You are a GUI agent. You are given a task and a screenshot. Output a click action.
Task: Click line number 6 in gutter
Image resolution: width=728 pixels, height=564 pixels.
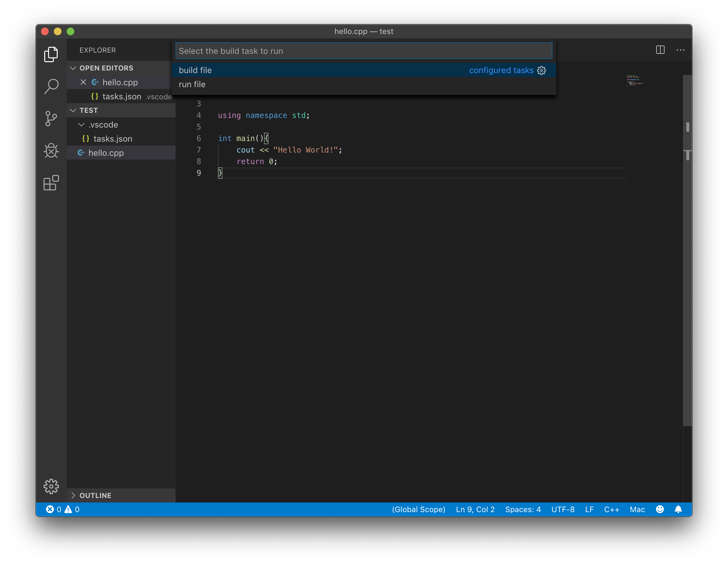199,138
